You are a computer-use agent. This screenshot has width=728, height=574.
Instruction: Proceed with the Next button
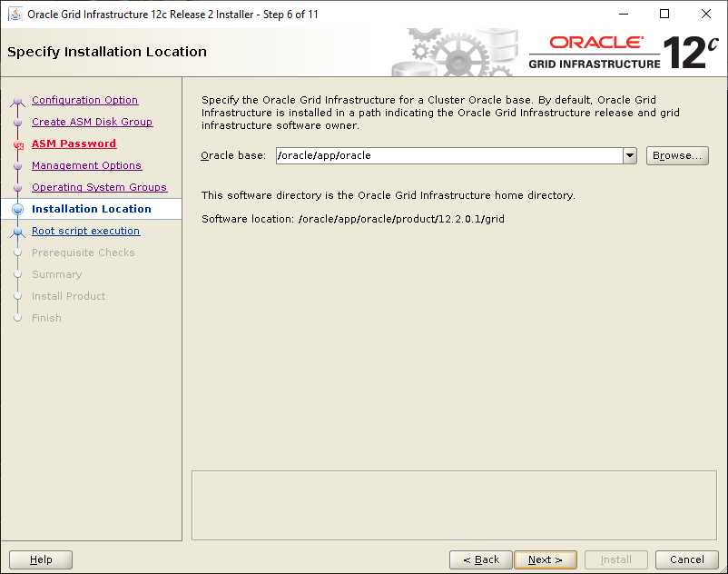(545, 559)
